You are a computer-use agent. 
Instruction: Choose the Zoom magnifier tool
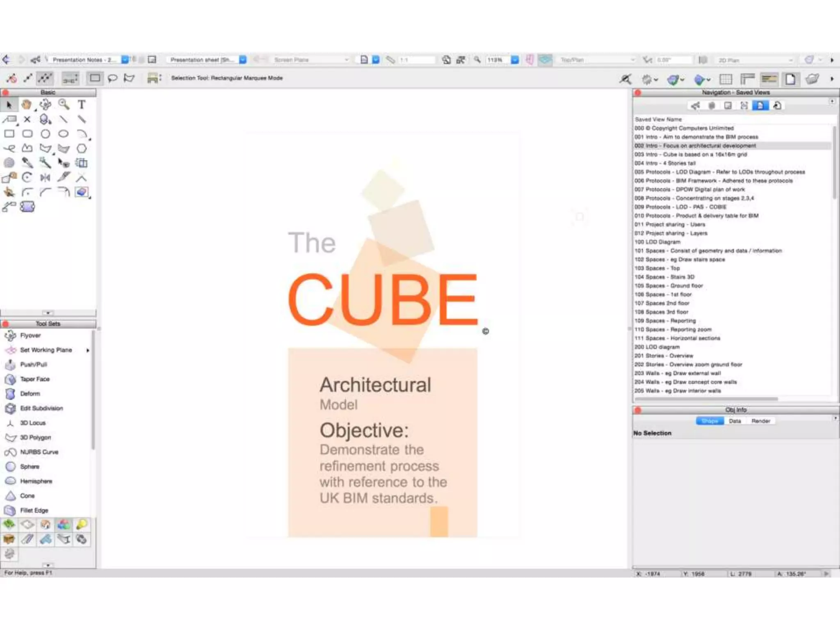click(x=64, y=105)
